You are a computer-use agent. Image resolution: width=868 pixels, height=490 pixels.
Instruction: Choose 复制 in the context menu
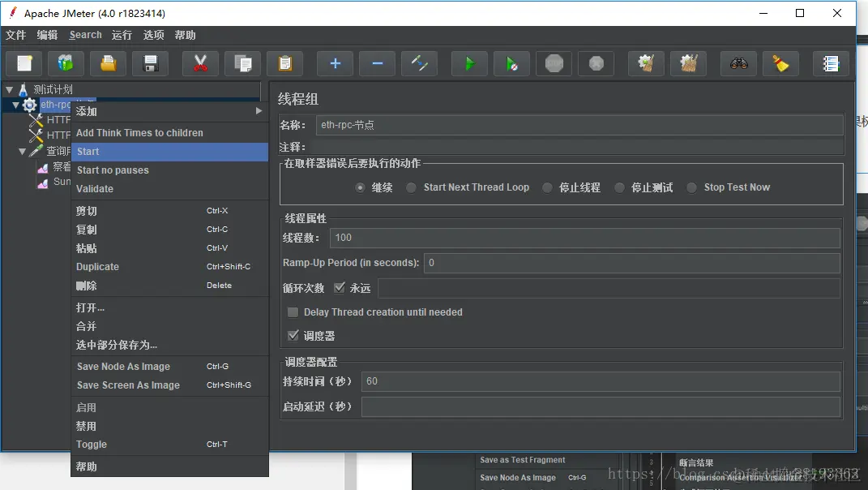tap(169, 230)
